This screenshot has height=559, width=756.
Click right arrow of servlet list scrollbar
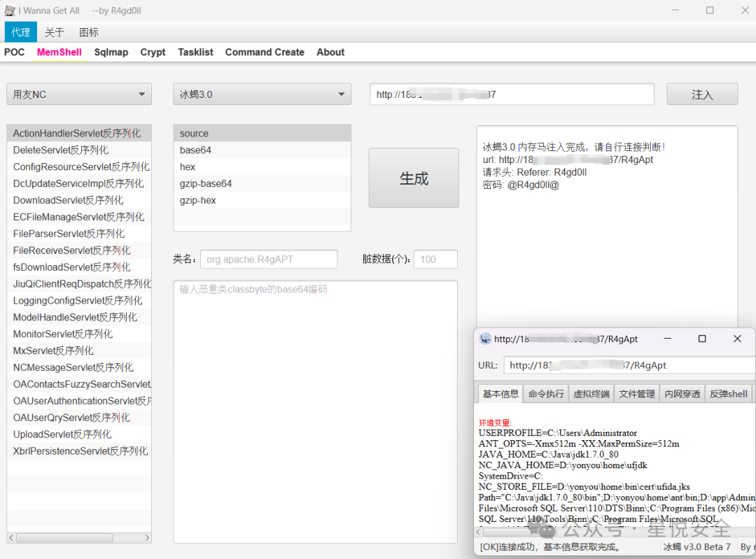[147, 538]
